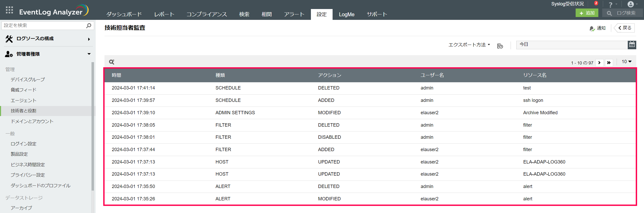Click the 戻る back button
This screenshot has height=213, width=644.
tap(625, 28)
